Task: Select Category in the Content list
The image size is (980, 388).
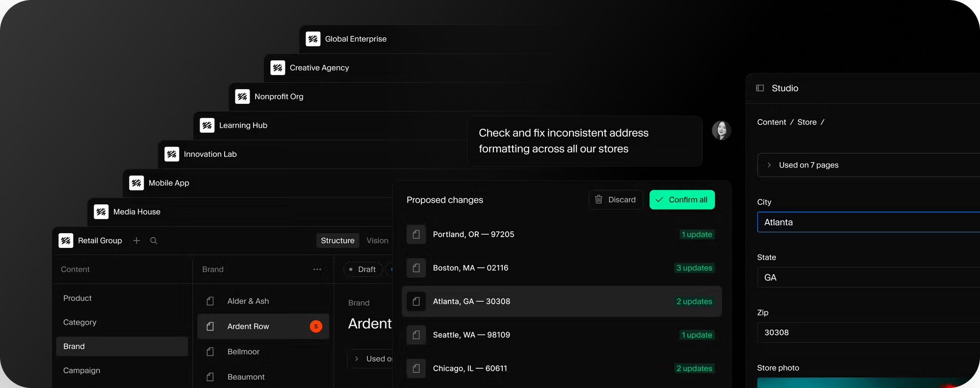Action: (122, 322)
